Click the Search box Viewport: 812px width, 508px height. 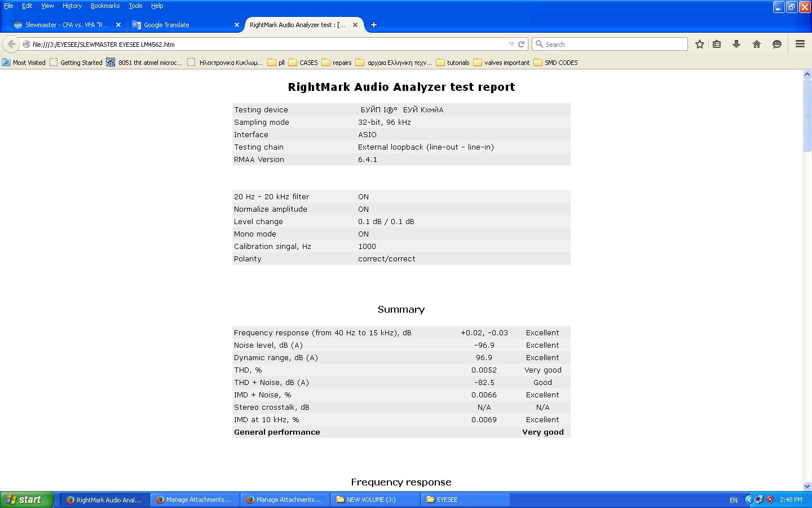(610, 44)
